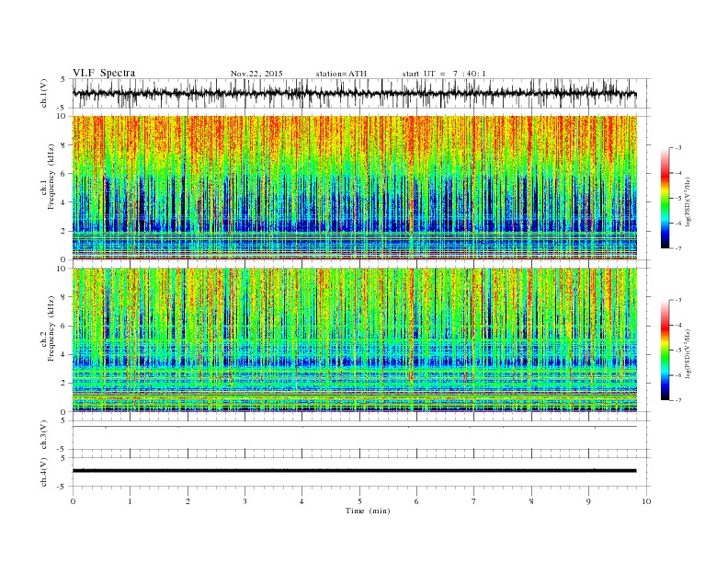Image resolution: width=728 pixels, height=563 pixels.
Task: Click the "-7" tick on ch.2 colorbar
Action: coord(678,400)
